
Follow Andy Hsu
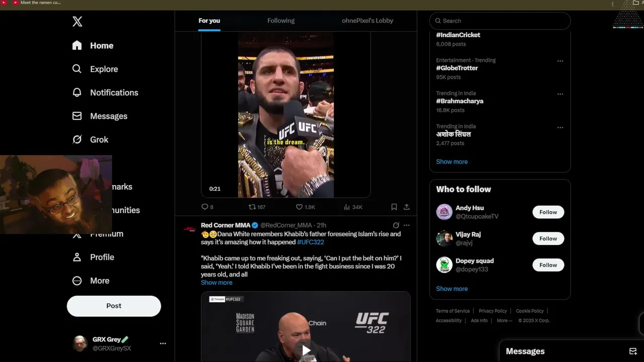[548, 212]
